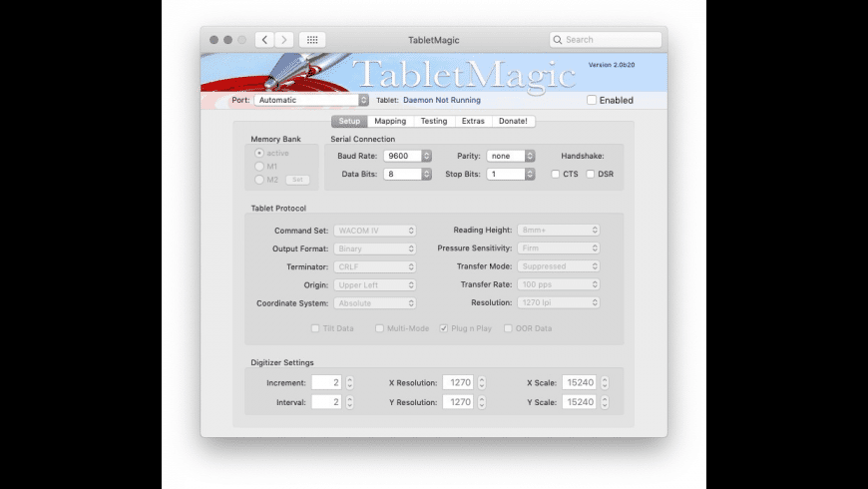Click the Daemon Not Running status
Viewport: 868px width, 489px height.
[442, 100]
